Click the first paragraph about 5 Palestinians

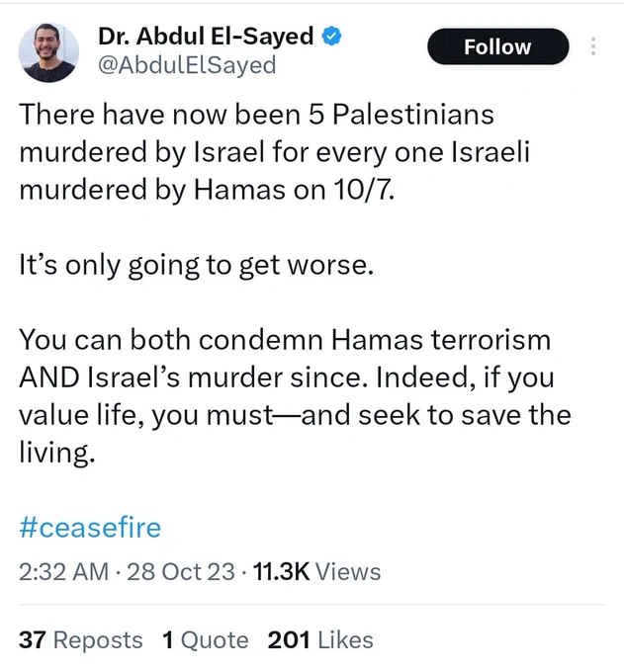pos(275,152)
